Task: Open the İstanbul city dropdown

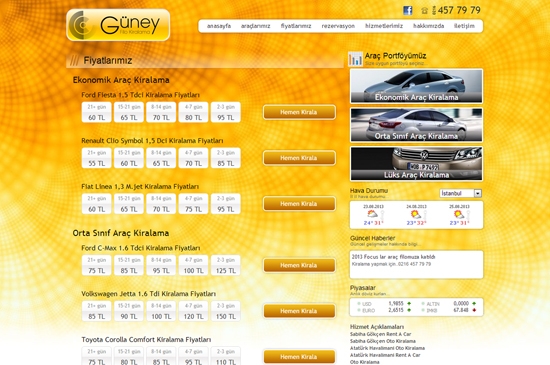Action: (461, 193)
